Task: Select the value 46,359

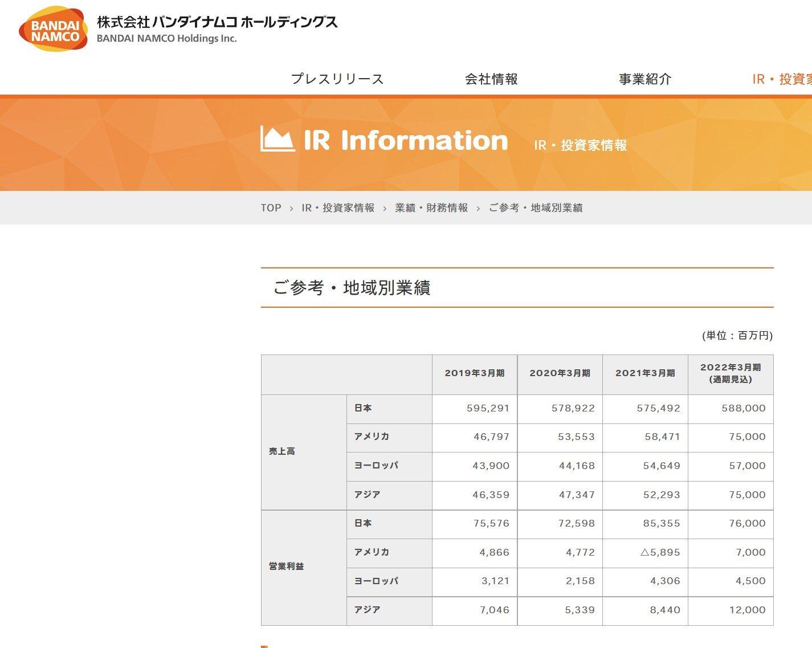Action: point(491,495)
